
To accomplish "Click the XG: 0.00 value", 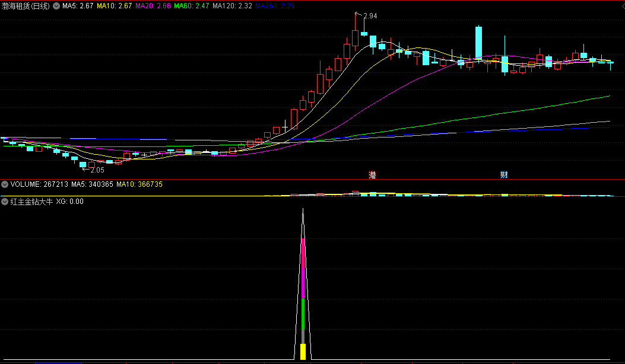I will coord(70,202).
